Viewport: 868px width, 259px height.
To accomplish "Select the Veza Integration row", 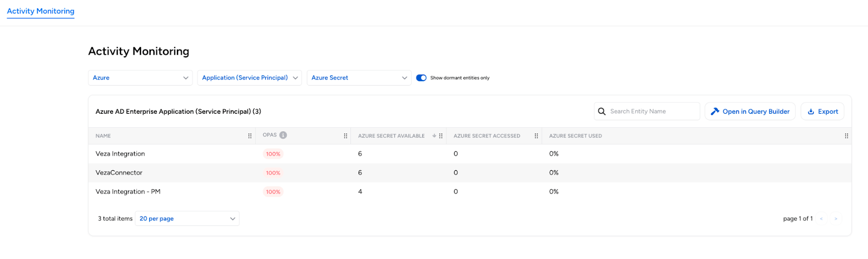I will point(120,154).
